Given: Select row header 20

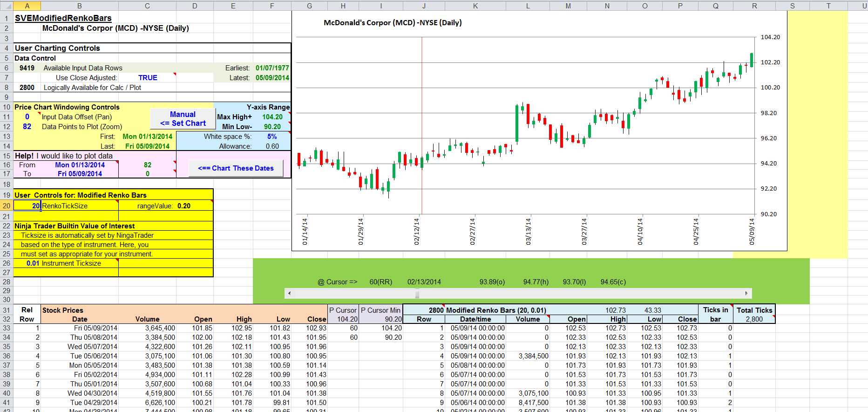Looking at the screenshot, I should (x=7, y=206).
